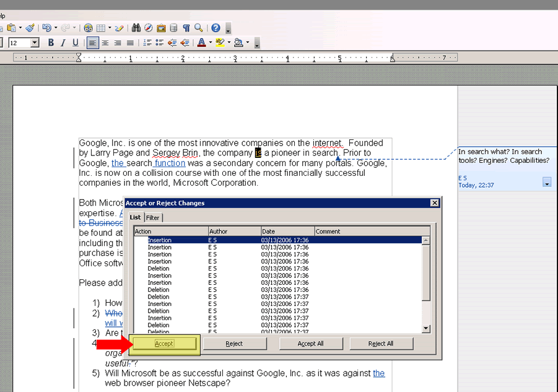Open the font size 12 dropdown

coord(35,43)
